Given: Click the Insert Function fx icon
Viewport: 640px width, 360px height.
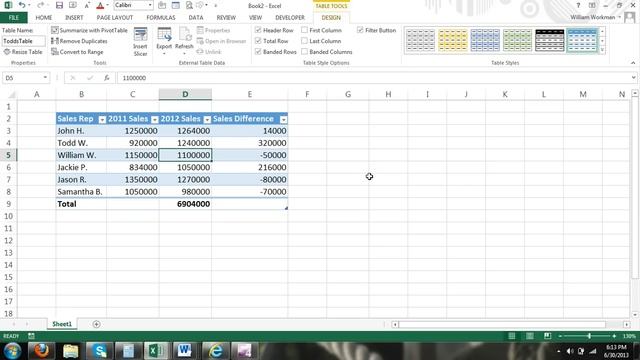Looking at the screenshot, I should click(107, 78).
